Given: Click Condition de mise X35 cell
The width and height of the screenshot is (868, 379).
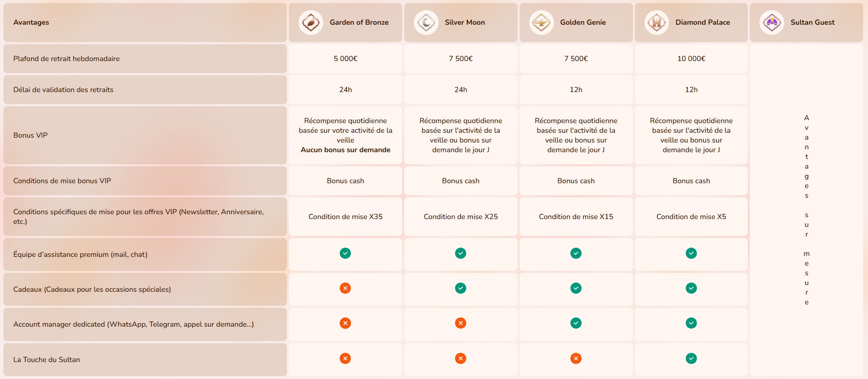Looking at the screenshot, I should (x=346, y=217).
